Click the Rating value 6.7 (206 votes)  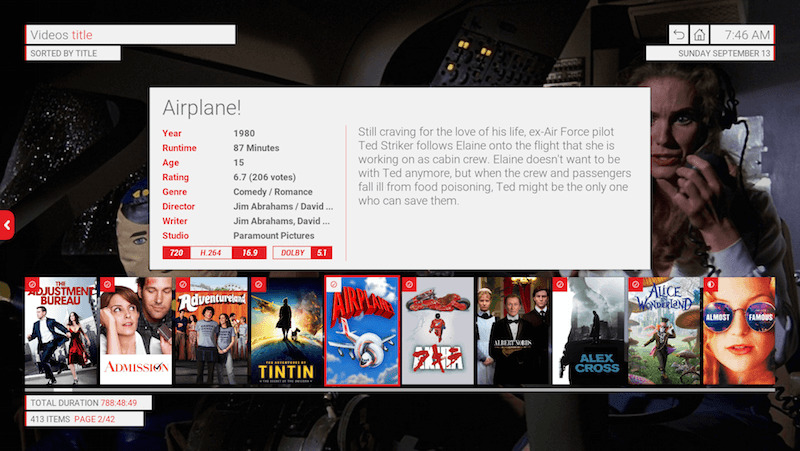pos(264,177)
